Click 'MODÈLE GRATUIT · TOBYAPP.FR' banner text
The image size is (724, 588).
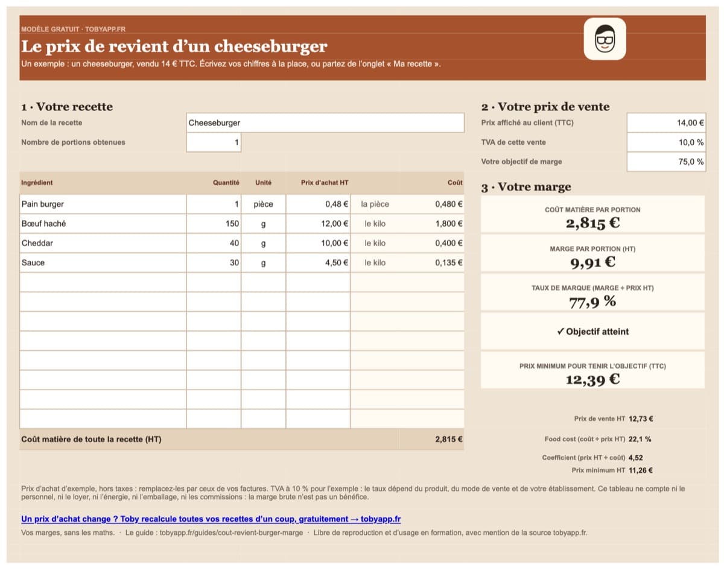tap(73, 29)
